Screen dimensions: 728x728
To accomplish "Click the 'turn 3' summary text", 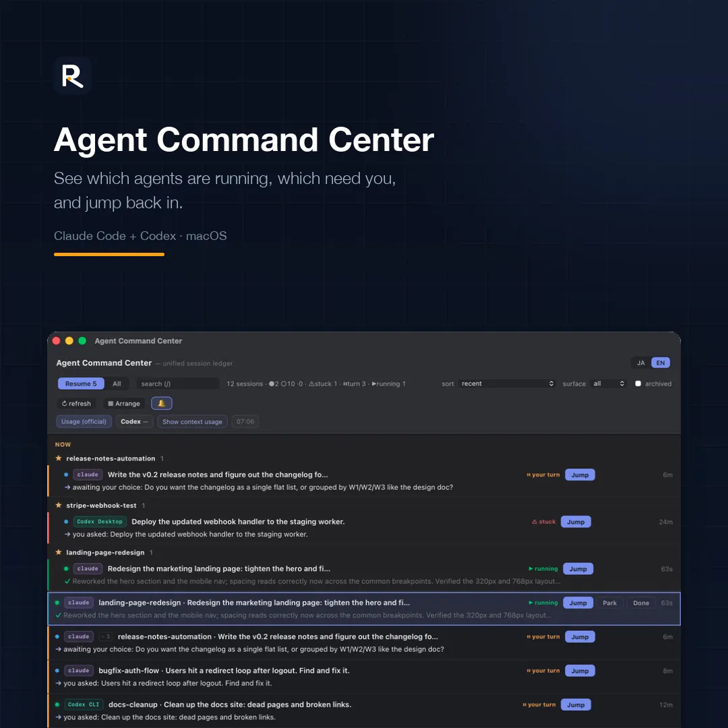I will [355, 384].
